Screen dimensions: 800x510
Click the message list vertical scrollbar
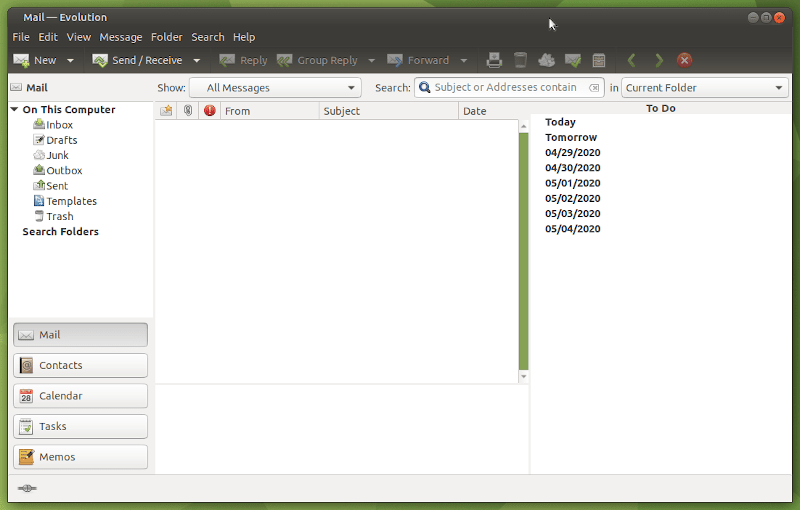pos(523,250)
